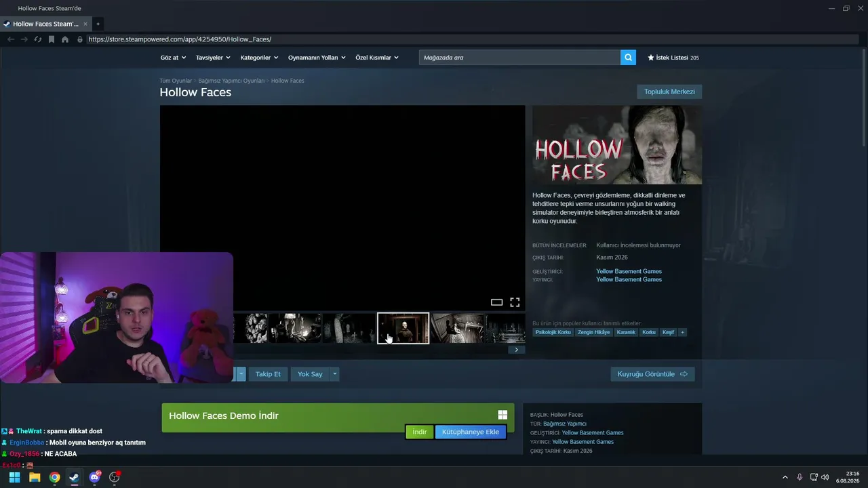This screenshot has width=868, height=488.
Task: Add a tag with the plus button
Action: click(683, 332)
